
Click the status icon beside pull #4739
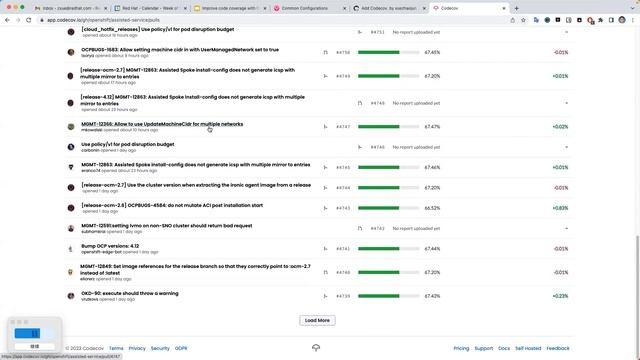[325, 296]
